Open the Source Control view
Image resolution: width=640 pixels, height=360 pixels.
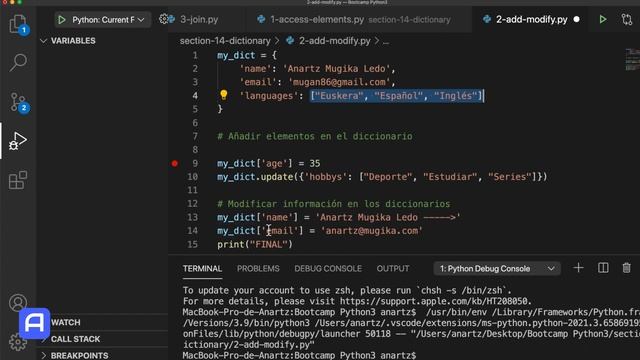tap(18, 102)
